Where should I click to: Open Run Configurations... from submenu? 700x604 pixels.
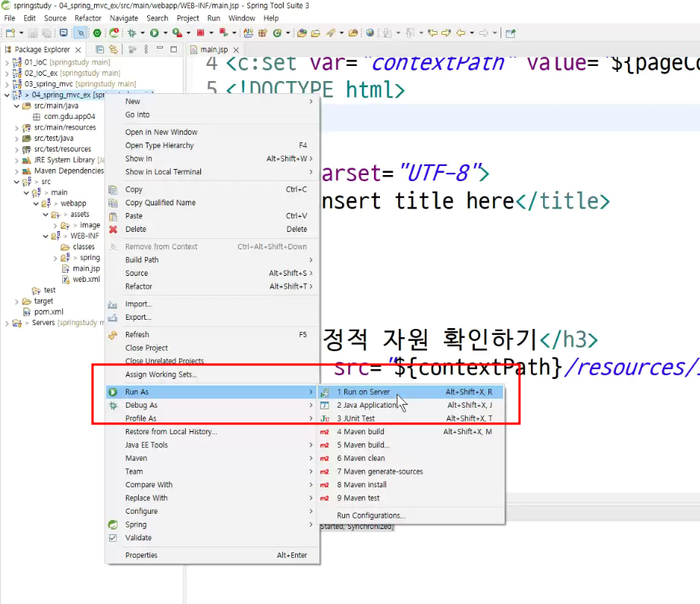(x=411, y=515)
